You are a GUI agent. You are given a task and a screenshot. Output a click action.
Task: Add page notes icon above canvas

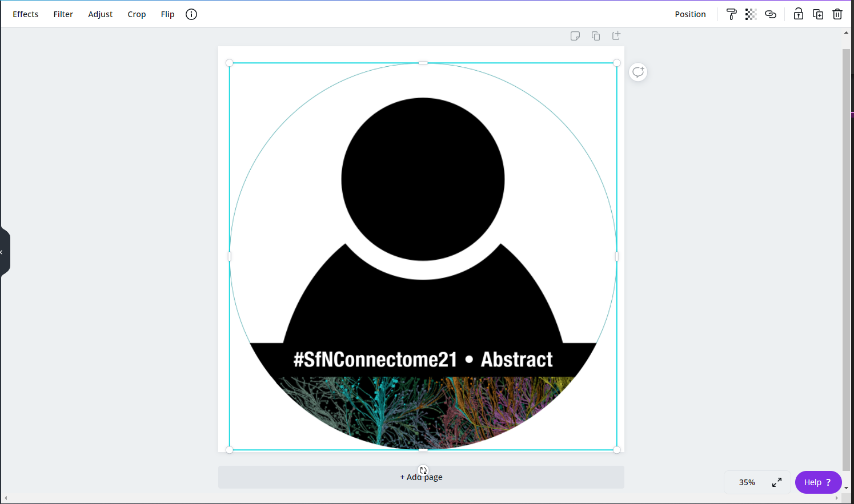pyautogui.click(x=575, y=36)
